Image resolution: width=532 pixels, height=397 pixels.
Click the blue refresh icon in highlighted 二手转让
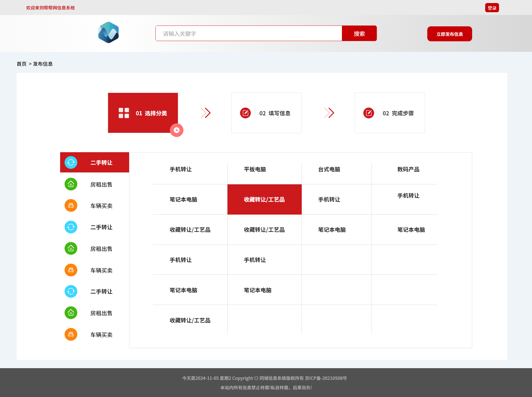71,162
